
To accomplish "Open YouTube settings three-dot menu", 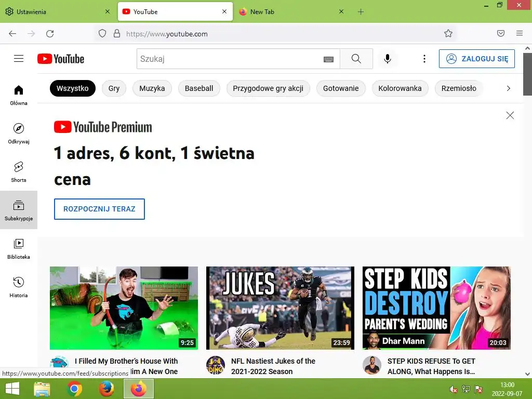I will [x=424, y=59].
